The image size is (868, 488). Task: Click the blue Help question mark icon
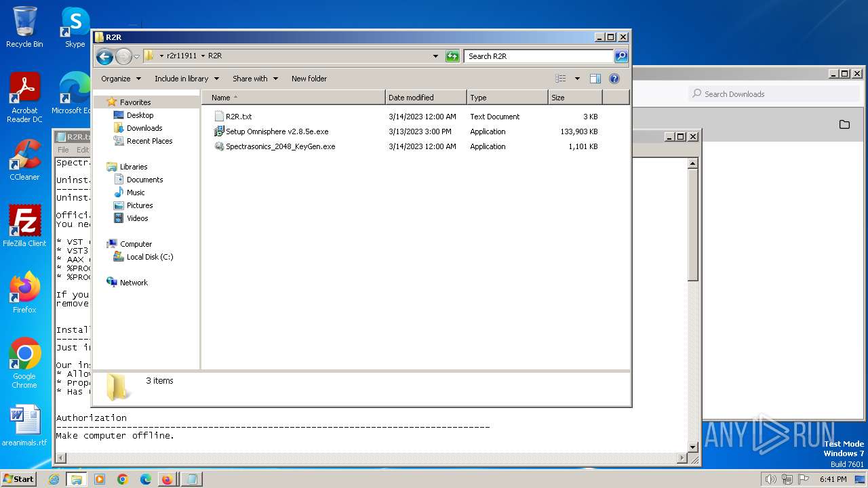tap(614, 79)
